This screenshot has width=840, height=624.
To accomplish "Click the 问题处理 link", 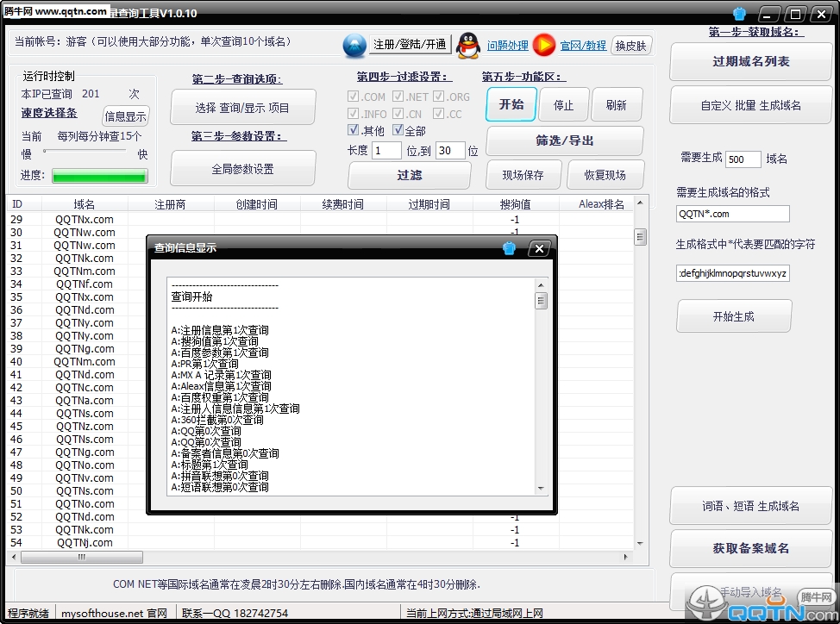I will click(507, 46).
